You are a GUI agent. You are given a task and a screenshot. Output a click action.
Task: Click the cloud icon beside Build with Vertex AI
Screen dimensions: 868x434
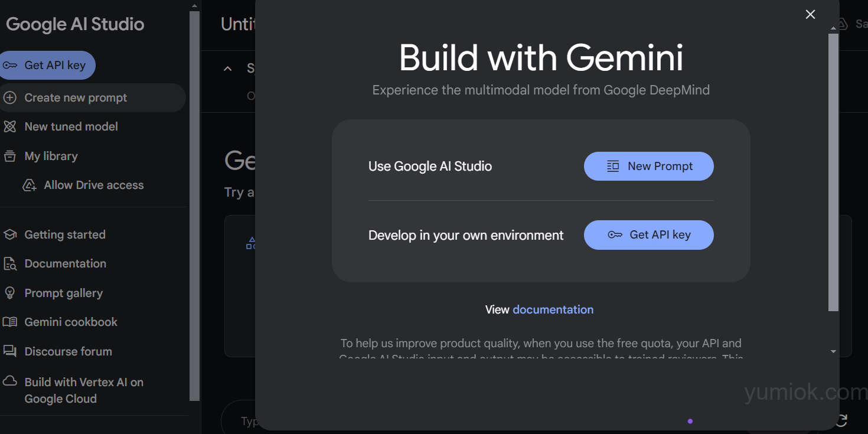(x=9, y=381)
